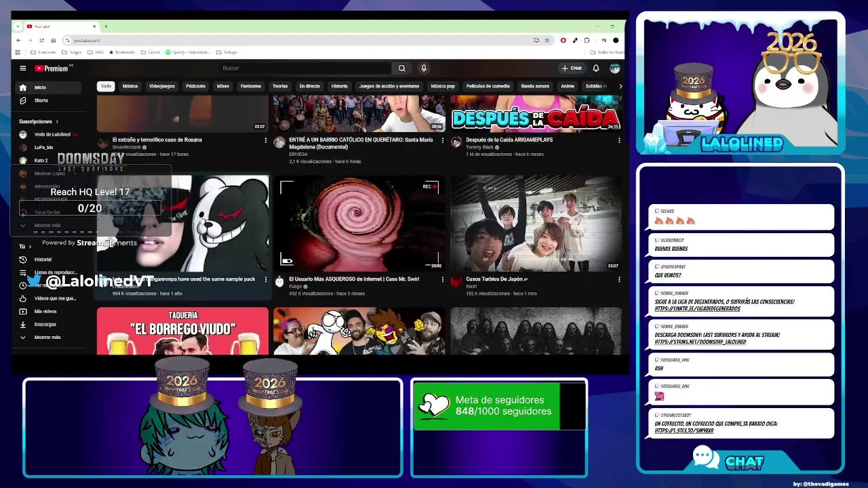Viewport: 868px width, 488px height.
Task: Open Vods de Lalolined subscription
Action: click(x=47, y=134)
